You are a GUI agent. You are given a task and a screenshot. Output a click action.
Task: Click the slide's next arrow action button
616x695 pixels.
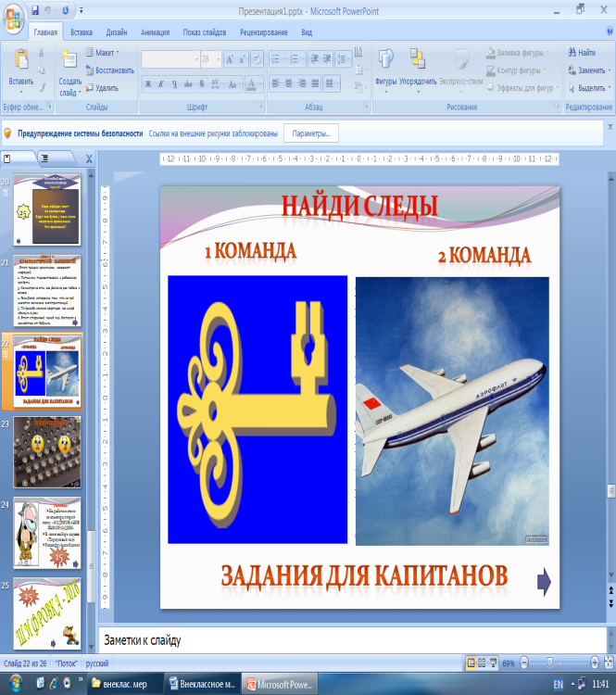pos(544,581)
